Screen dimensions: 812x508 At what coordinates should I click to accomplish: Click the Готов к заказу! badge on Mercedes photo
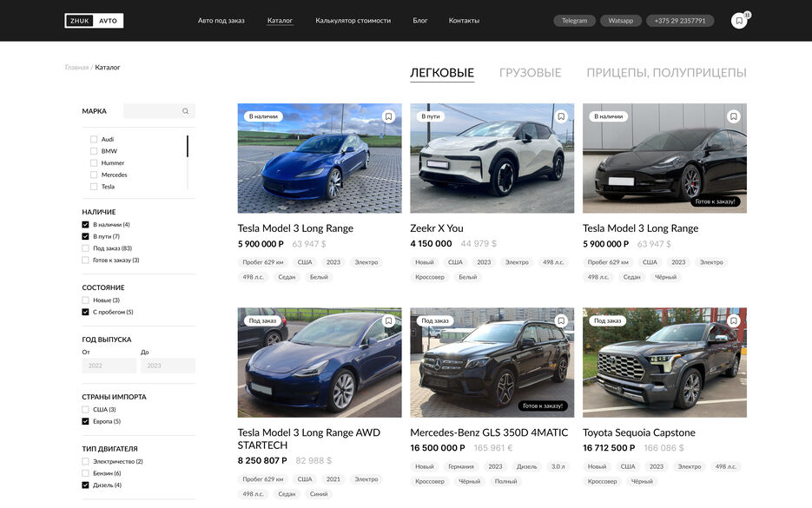tap(542, 406)
